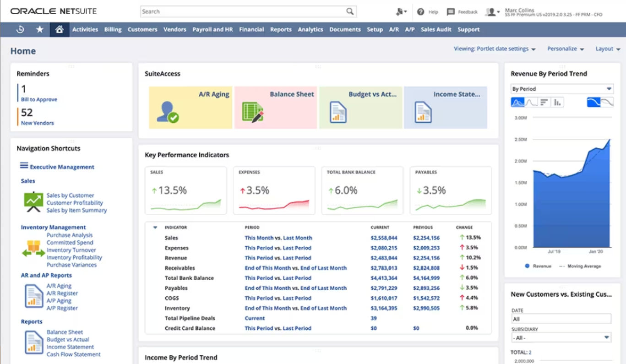Open the Feedback panel
This screenshot has width=626, height=364.
[462, 11]
